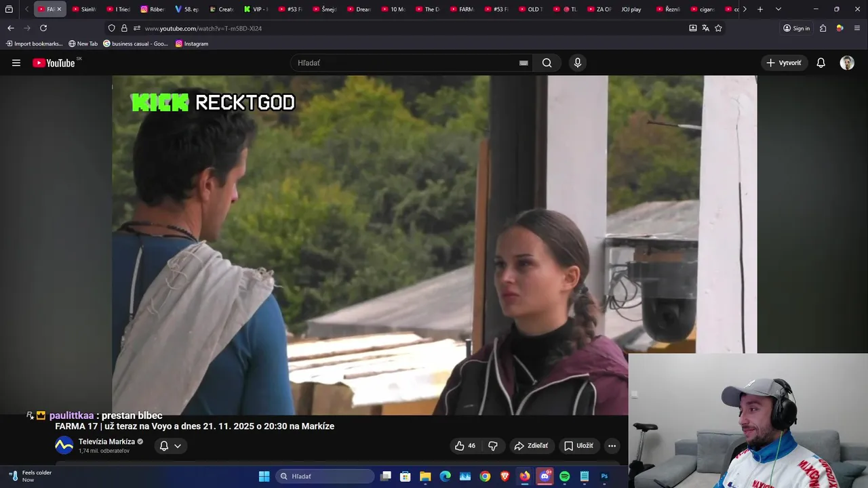Switch to the Róber Instagram tab

[x=153, y=9]
